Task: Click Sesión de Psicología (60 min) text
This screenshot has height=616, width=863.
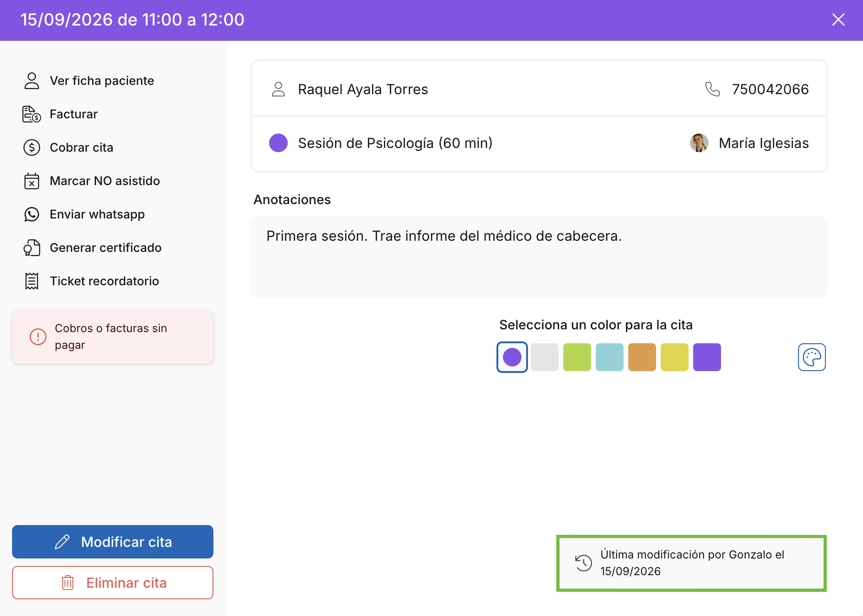Action: coord(395,143)
